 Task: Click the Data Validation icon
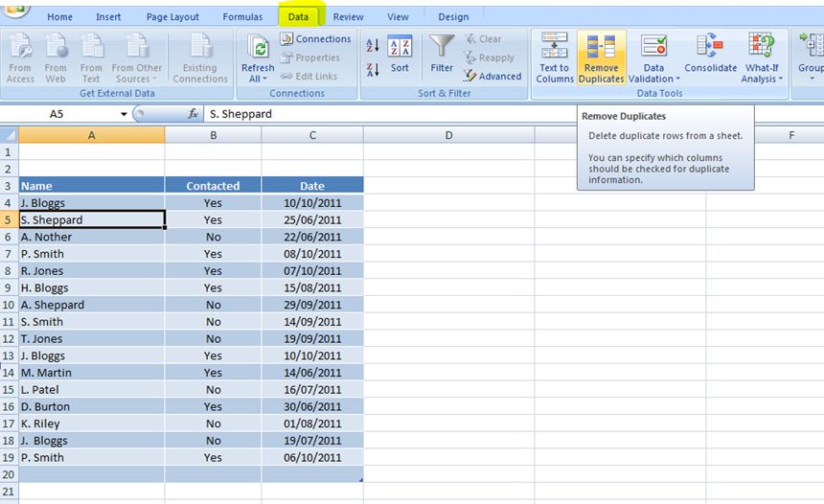654,46
